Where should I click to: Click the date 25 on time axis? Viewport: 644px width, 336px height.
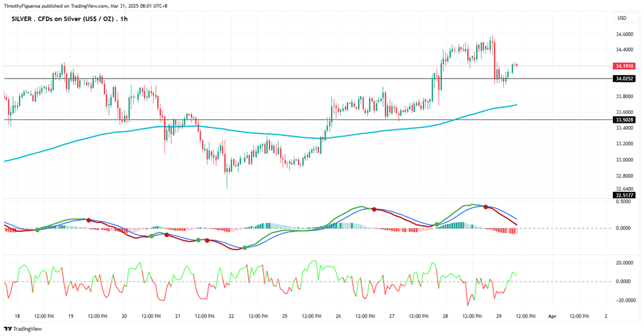[x=285, y=316]
